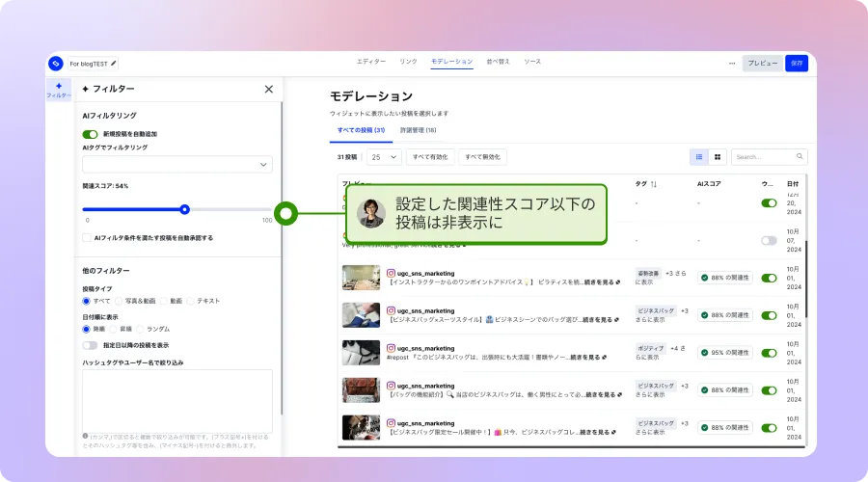Click the プレビュー button

click(763, 63)
